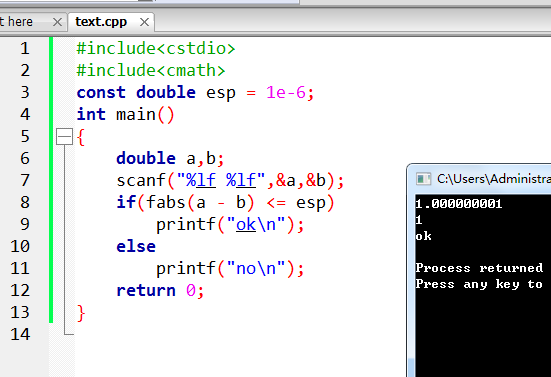
Task: Click the 'const double esp' text
Action: tap(156, 93)
